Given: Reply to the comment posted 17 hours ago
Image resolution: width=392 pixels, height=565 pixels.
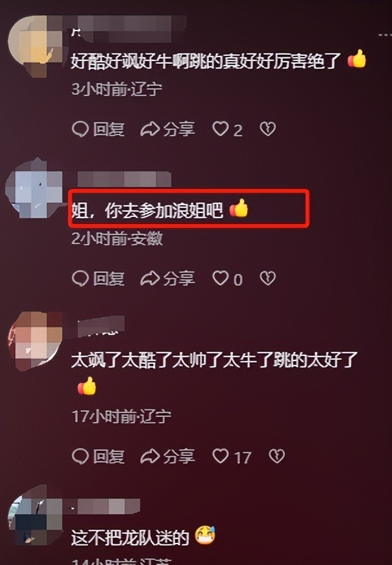Looking at the screenshot, I should (98, 457).
